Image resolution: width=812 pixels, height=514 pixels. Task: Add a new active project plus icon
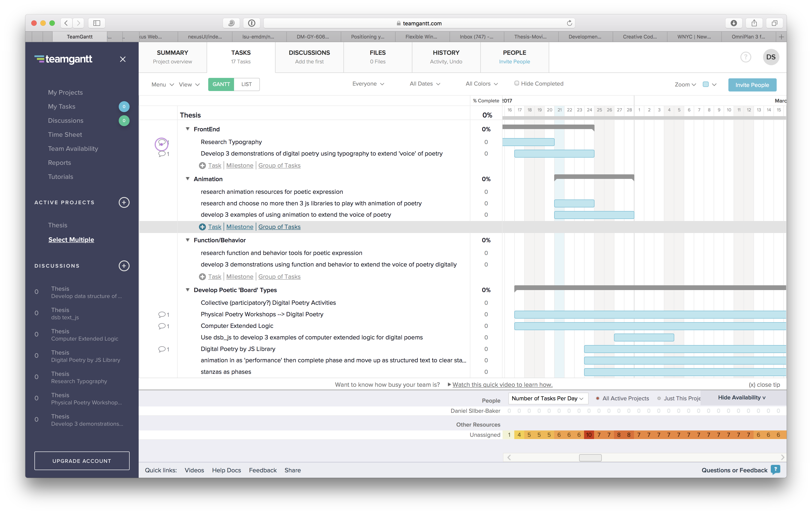[x=124, y=202]
